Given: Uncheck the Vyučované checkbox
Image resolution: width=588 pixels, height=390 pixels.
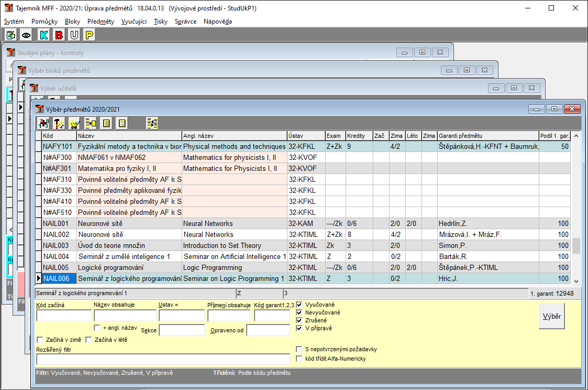Looking at the screenshot, I should pyautogui.click(x=299, y=305).
